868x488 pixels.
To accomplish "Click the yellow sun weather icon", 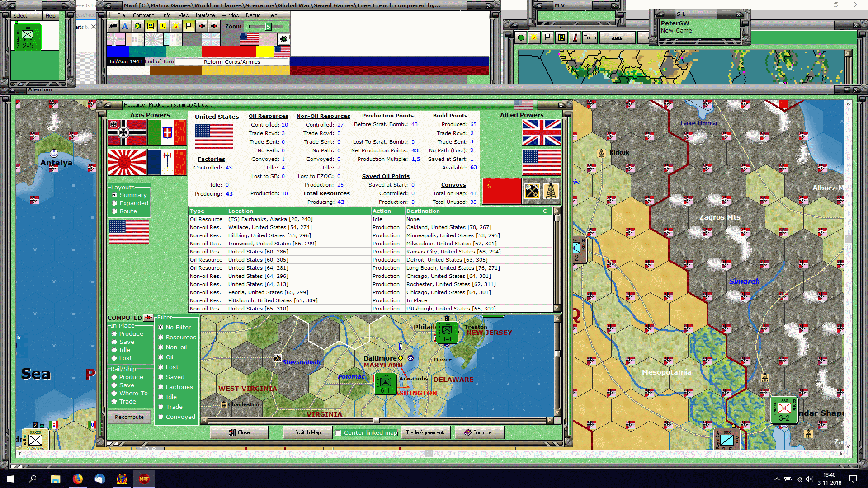I will coord(176,26).
